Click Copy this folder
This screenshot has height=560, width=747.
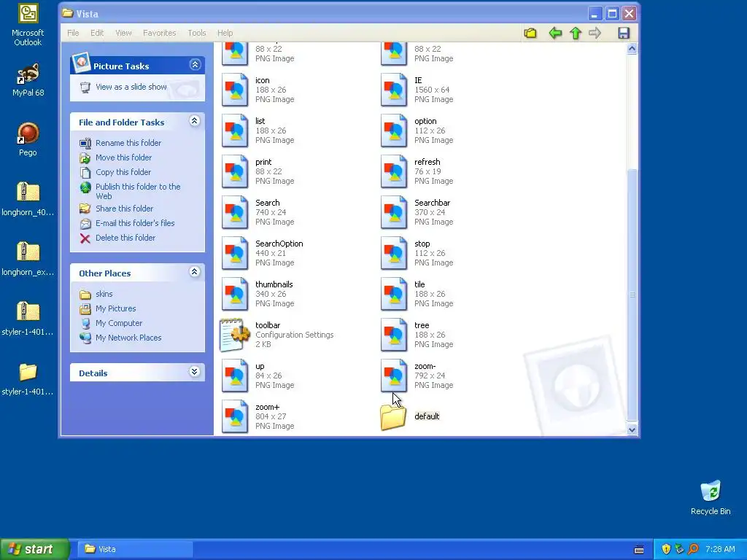coord(115,172)
